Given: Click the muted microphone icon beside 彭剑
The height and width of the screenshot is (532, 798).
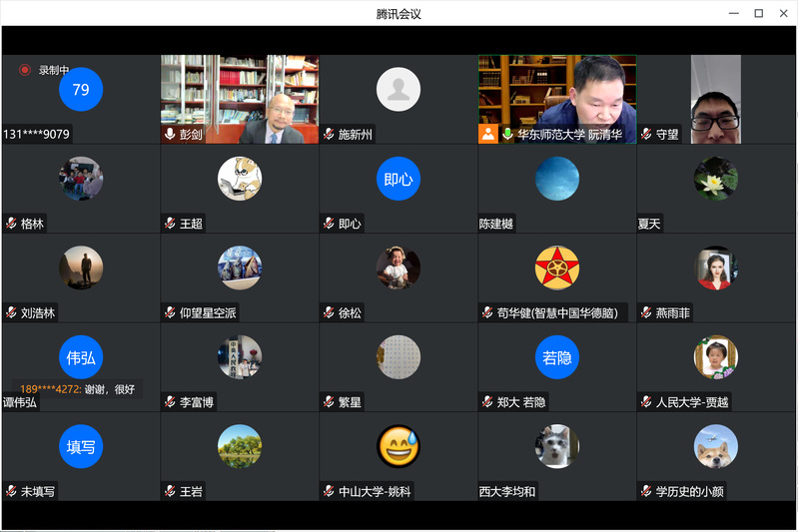Looking at the screenshot, I should 170,134.
